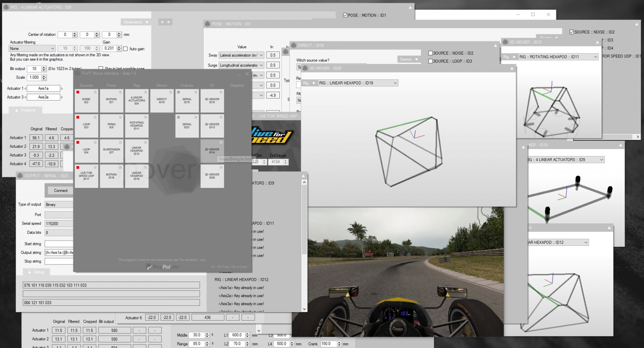Image resolution: width=644 pixels, height=348 pixels.
Task: Toggle the Stay in last possible pose checkbox
Action: pos(101,68)
